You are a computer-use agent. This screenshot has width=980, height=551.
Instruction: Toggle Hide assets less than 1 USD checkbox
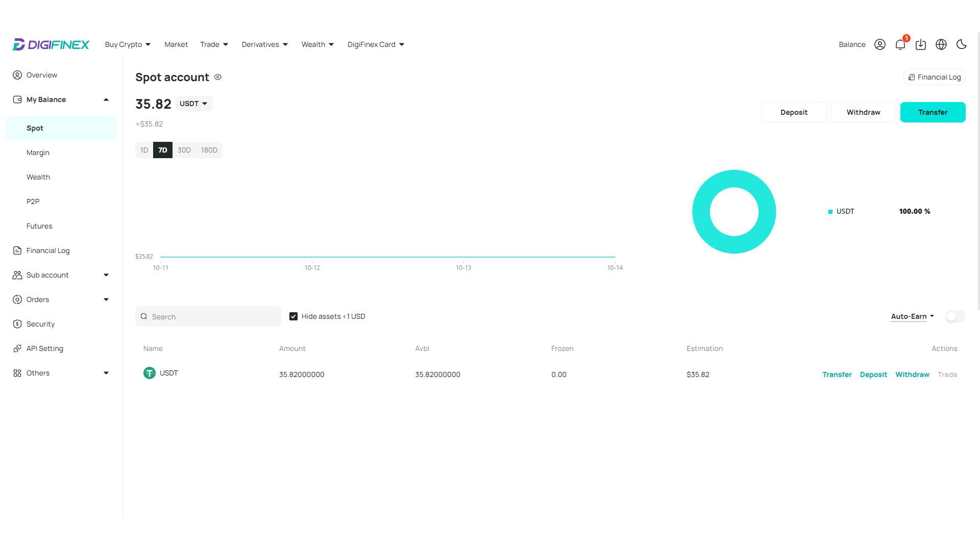tap(293, 316)
